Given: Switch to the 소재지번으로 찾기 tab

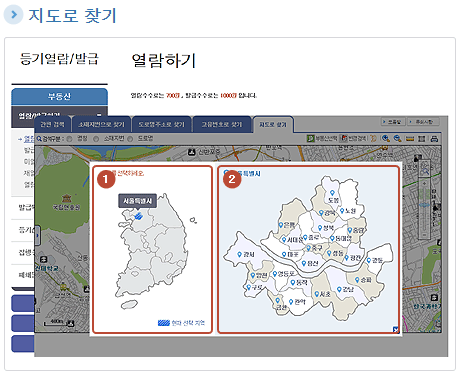Looking at the screenshot, I should coord(101,125).
